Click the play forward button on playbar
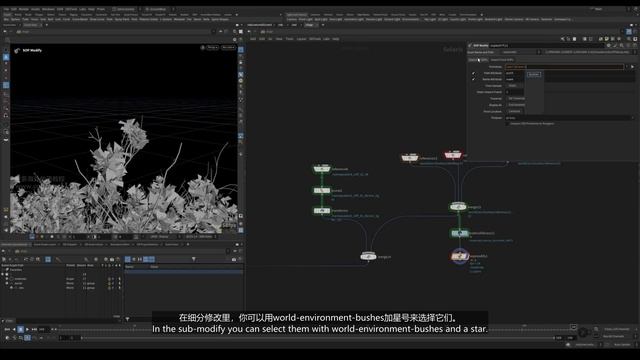Screen dimensions: 640x360 pyautogui.click(x=27, y=329)
